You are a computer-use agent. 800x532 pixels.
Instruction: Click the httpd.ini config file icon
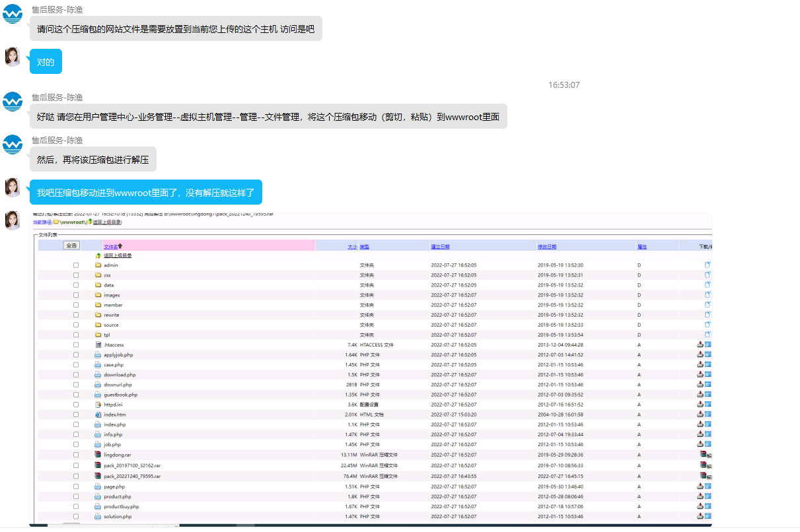(98, 405)
